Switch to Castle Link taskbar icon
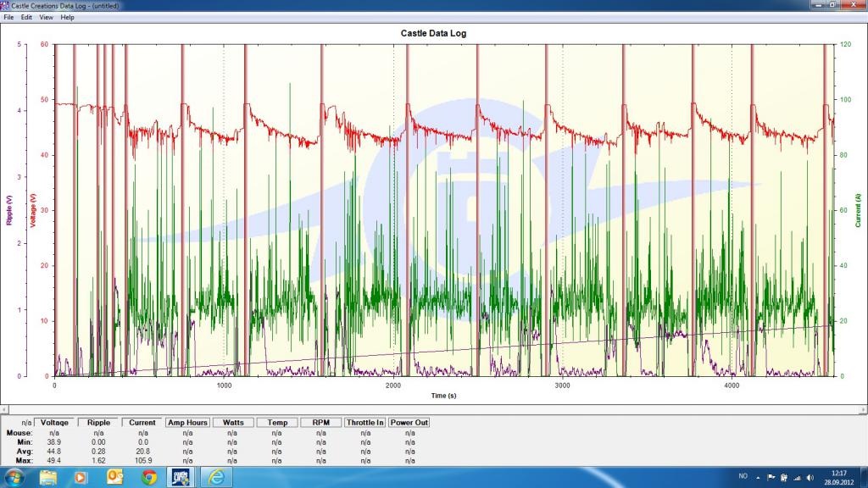The height and width of the screenshot is (488, 868). coord(181,477)
